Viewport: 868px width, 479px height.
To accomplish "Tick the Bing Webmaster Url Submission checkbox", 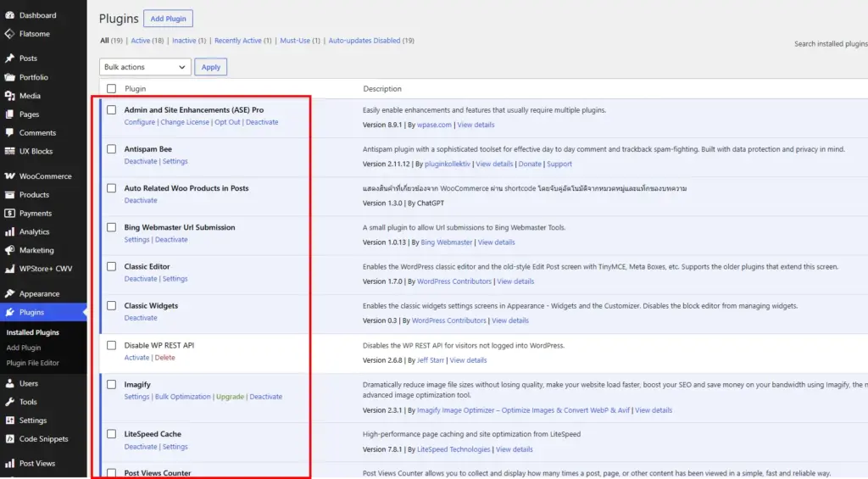I will 111,227.
